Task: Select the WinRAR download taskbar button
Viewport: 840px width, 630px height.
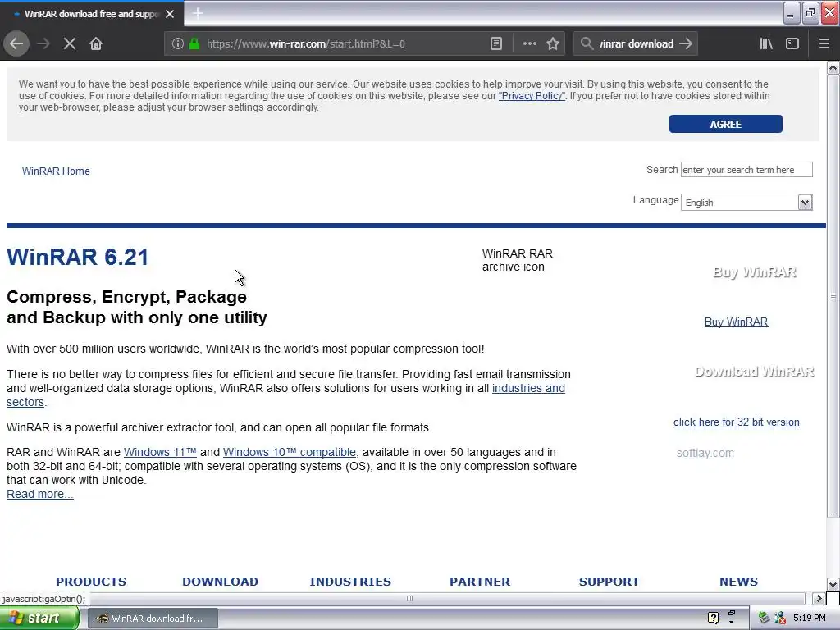Action: pyautogui.click(x=152, y=619)
